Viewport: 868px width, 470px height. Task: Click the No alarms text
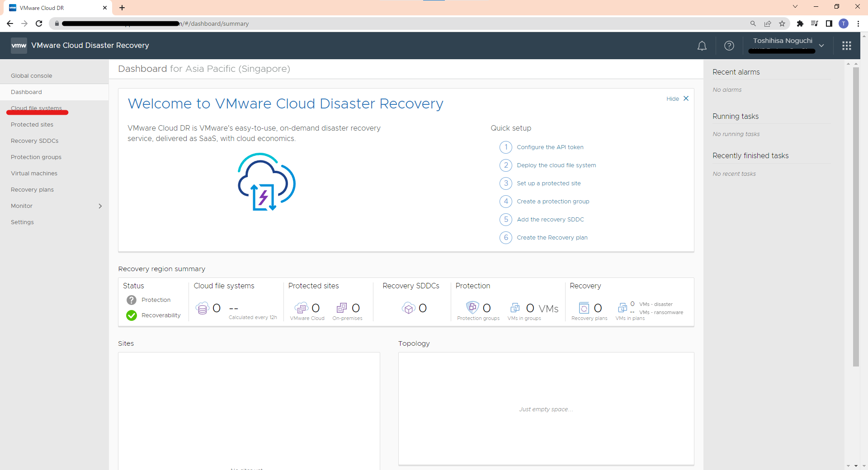727,90
